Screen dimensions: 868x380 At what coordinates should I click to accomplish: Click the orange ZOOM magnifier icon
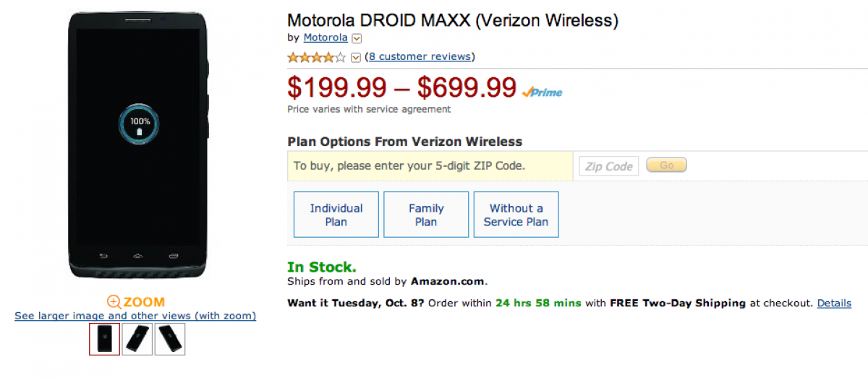point(114,302)
